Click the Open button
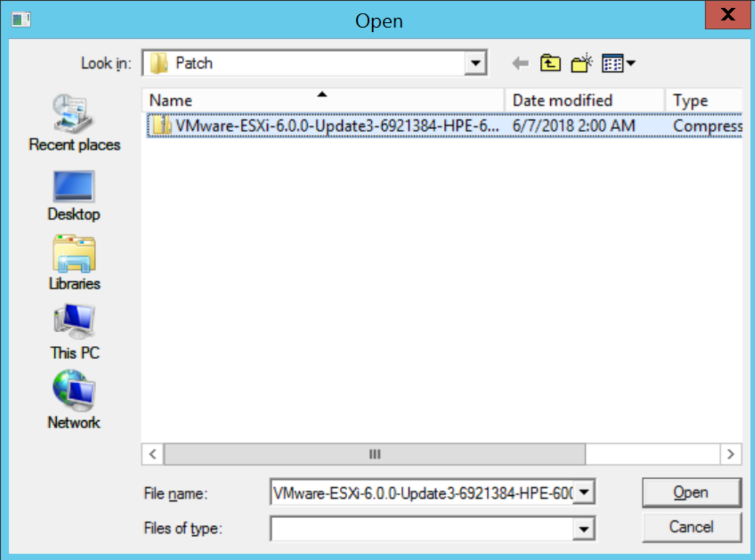755x560 pixels. [x=691, y=493]
